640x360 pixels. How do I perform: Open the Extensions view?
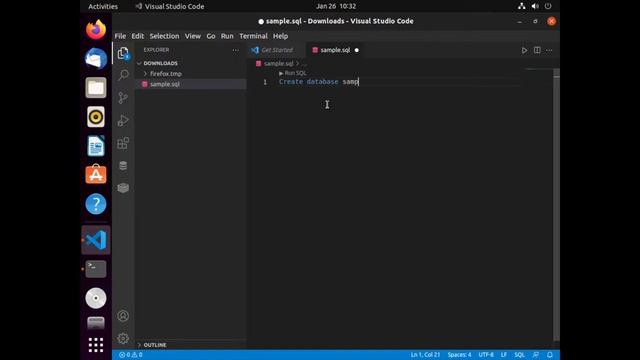[x=123, y=143]
